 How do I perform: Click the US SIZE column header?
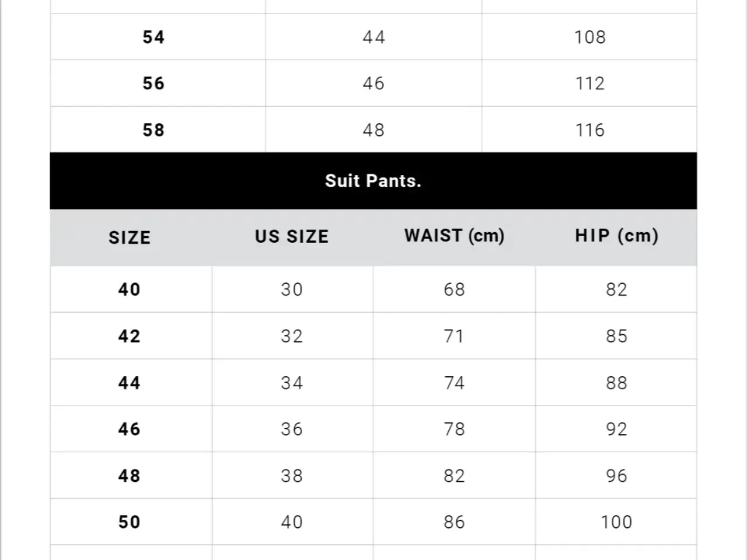coord(292,236)
